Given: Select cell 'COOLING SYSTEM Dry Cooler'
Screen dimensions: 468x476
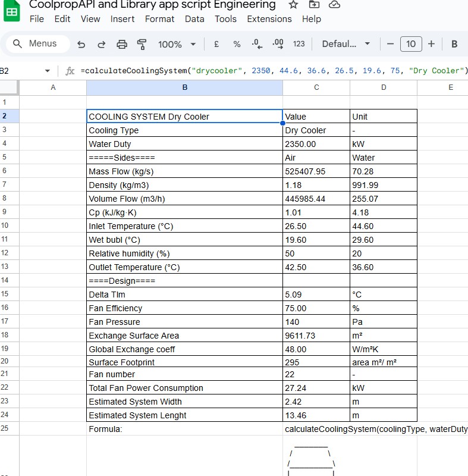Looking at the screenshot, I should point(184,116).
